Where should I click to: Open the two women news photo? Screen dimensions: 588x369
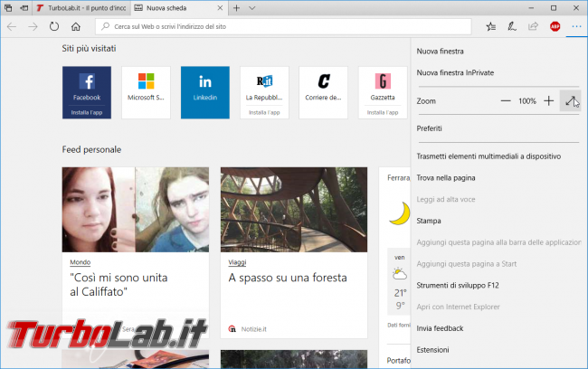pos(136,210)
